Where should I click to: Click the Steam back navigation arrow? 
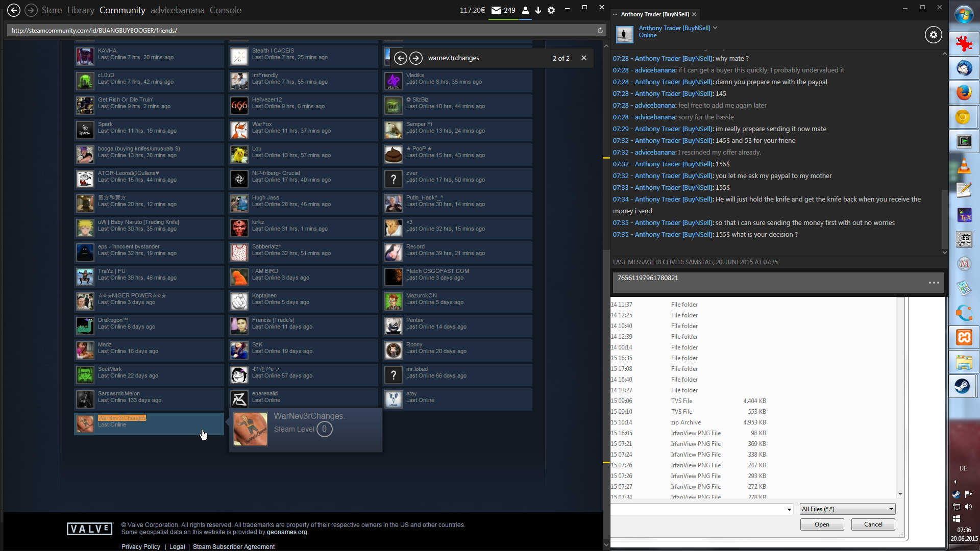pos(14,10)
